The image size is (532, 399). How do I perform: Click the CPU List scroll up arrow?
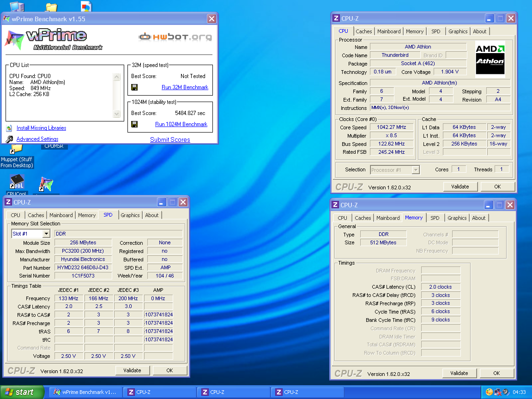pos(117,77)
